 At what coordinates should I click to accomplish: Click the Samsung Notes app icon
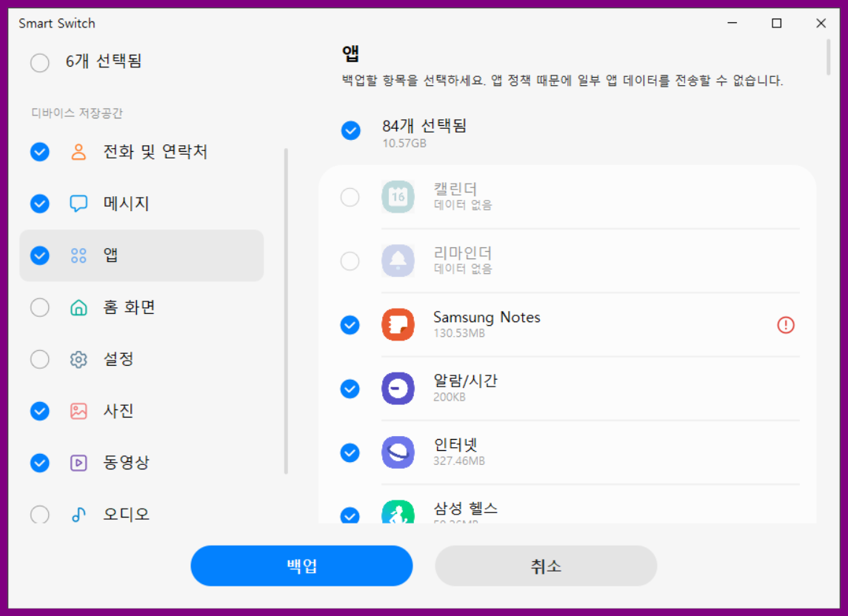click(x=398, y=324)
